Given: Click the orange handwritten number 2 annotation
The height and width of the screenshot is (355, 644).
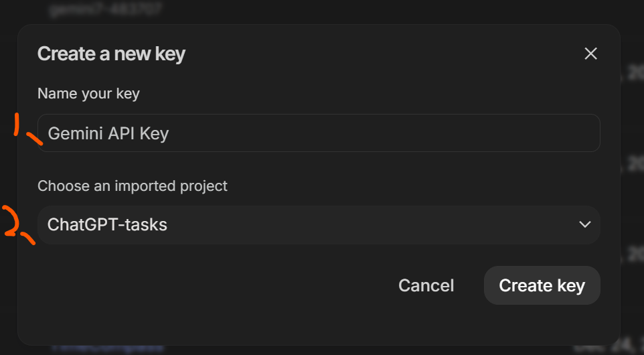Looking at the screenshot, I should pyautogui.click(x=15, y=224).
